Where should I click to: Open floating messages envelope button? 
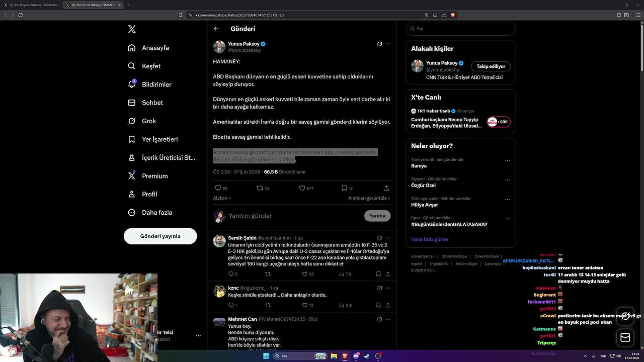tap(625, 337)
